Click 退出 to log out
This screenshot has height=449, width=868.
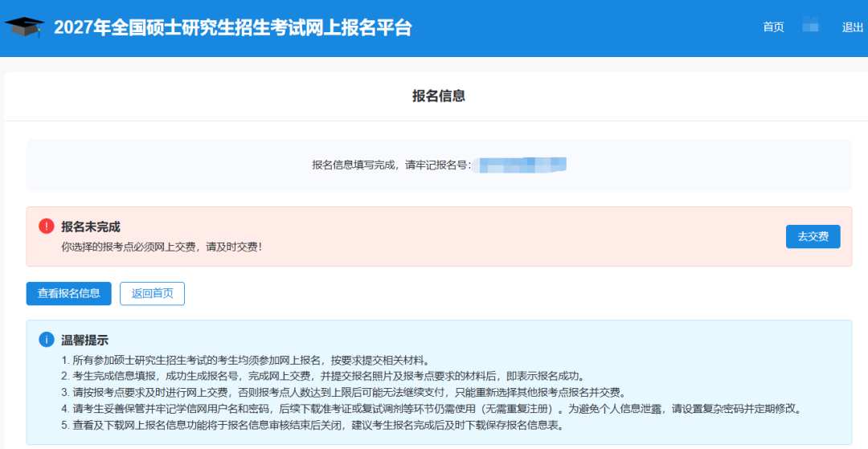pos(853,27)
